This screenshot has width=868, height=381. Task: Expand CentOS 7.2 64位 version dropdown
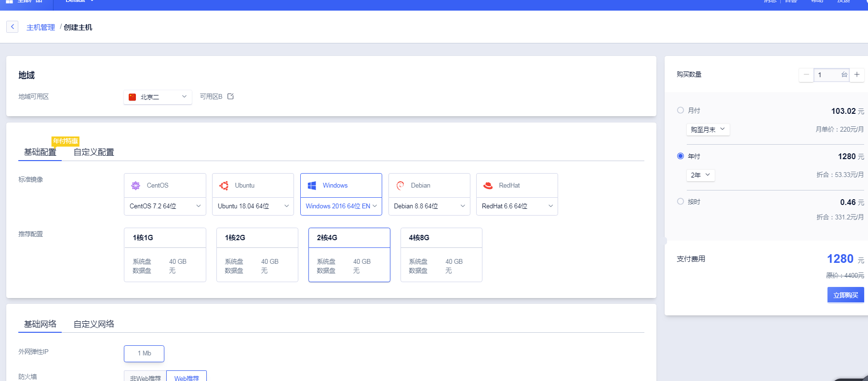pyautogui.click(x=165, y=206)
